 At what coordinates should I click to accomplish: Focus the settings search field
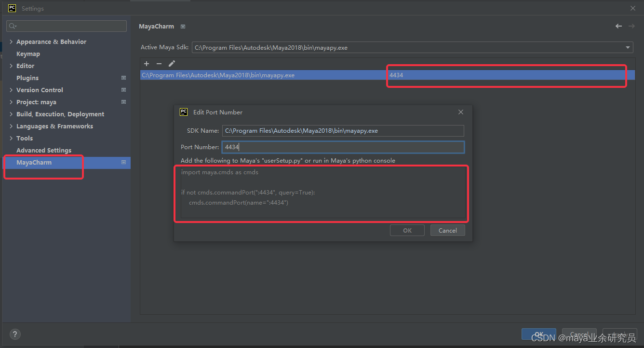click(x=67, y=26)
